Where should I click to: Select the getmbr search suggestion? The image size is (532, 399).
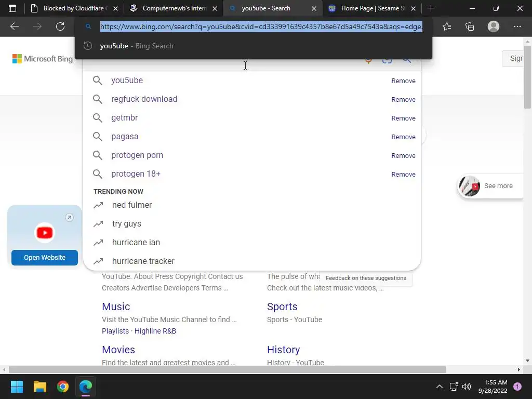pos(125,118)
